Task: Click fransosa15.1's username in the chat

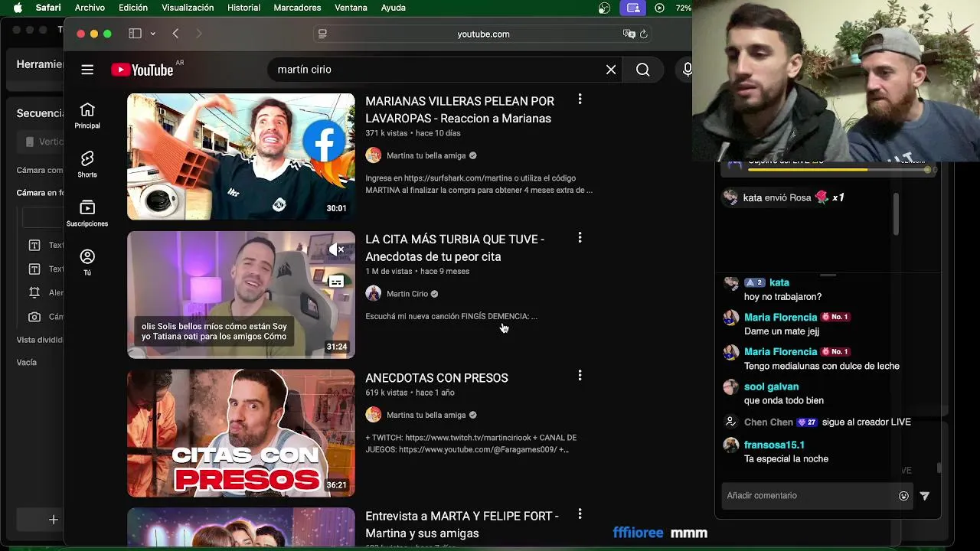Action: click(x=774, y=445)
